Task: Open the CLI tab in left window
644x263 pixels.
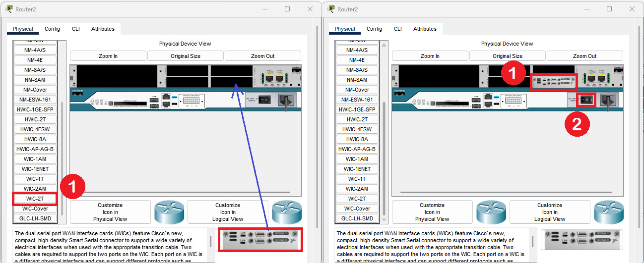Action: pyautogui.click(x=75, y=29)
